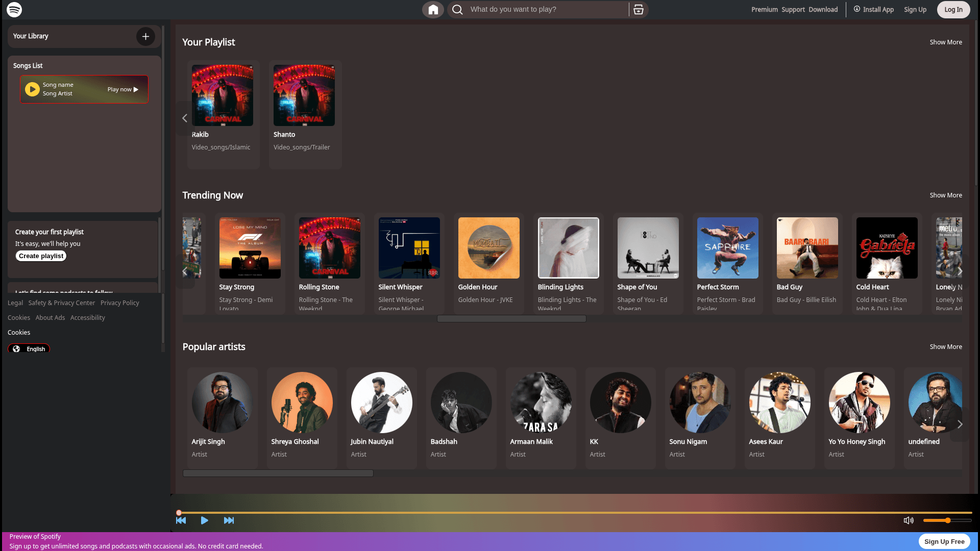
Task: Adjust the volume slider
Action: tap(947, 520)
